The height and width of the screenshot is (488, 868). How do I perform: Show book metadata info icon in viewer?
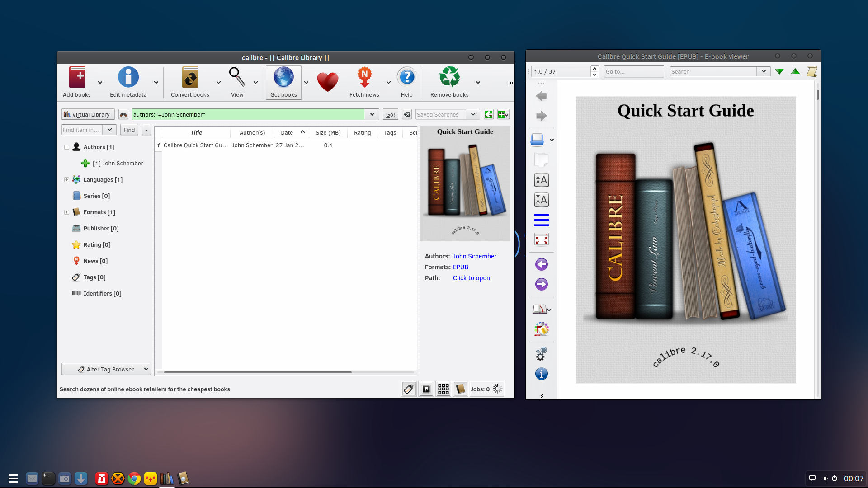[x=541, y=374]
